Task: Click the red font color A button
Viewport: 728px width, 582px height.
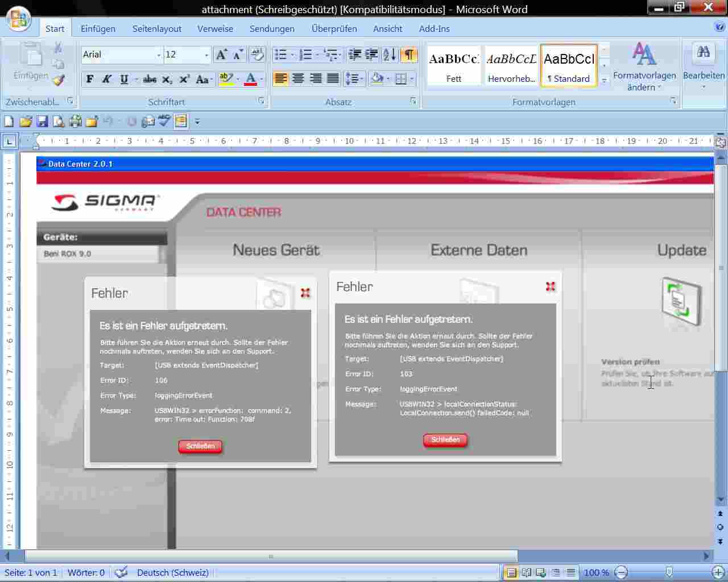Action: click(x=250, y=80)
